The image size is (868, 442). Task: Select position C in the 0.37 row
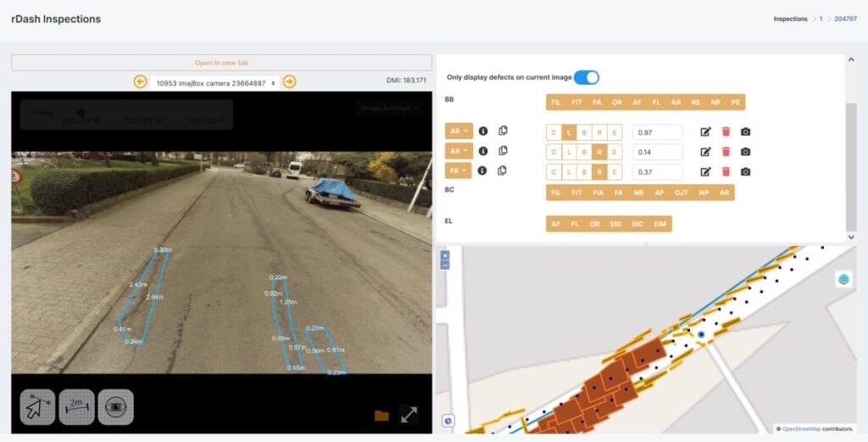(x=554, y=172)
